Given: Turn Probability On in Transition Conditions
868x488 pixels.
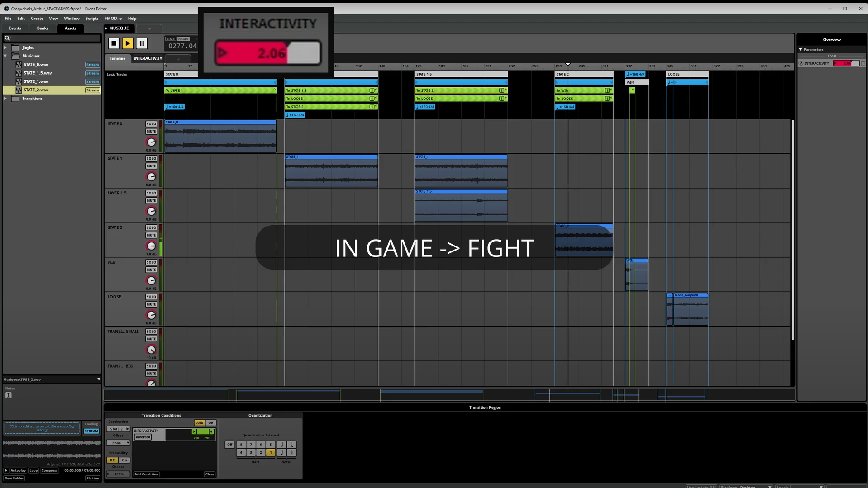Looking at the screenshot, I should [124, 460].
